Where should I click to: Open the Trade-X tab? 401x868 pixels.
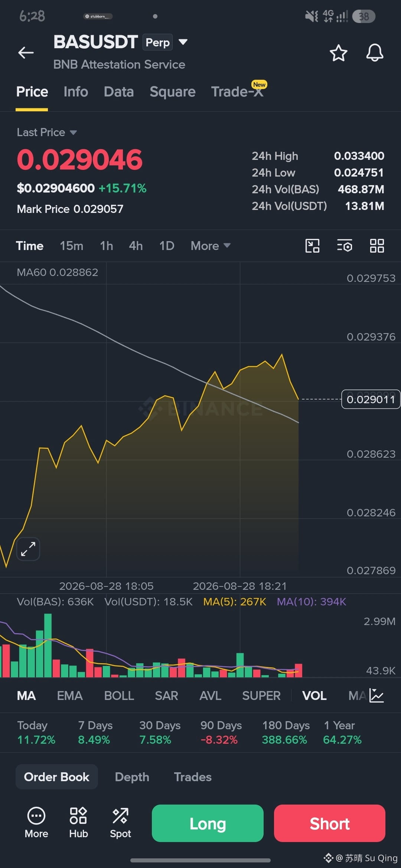[237, 92]
